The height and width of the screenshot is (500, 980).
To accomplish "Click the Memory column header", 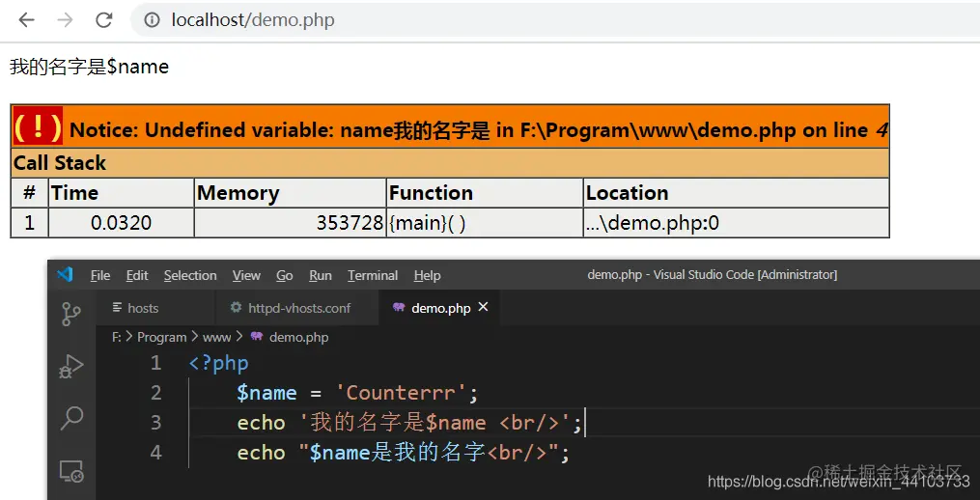I will click(290, 193).
